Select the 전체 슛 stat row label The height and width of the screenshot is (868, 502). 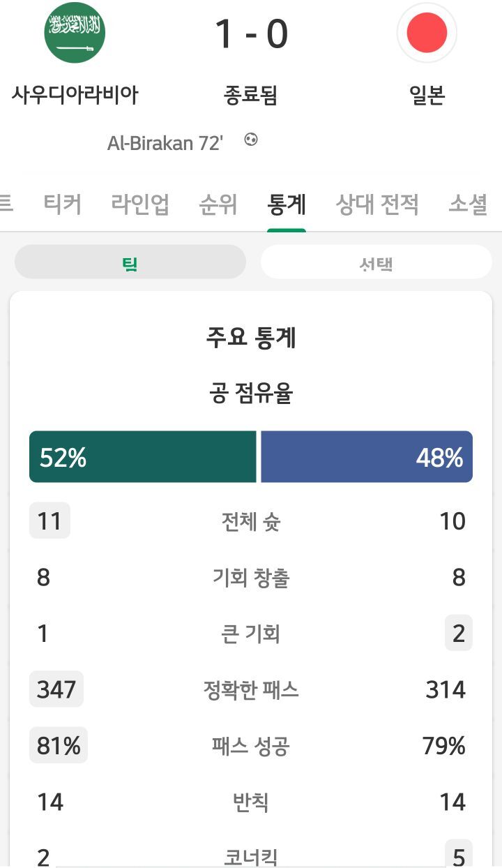coord(251,521)
